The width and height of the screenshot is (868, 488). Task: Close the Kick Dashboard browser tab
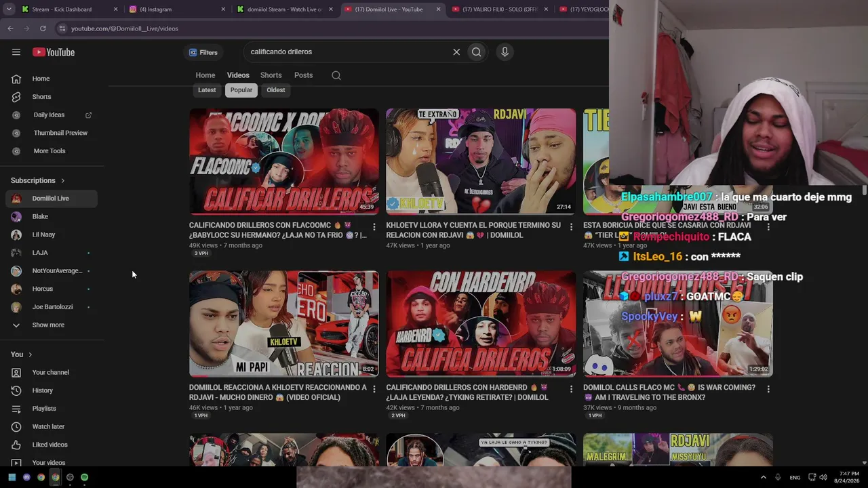tap(115, 9)
